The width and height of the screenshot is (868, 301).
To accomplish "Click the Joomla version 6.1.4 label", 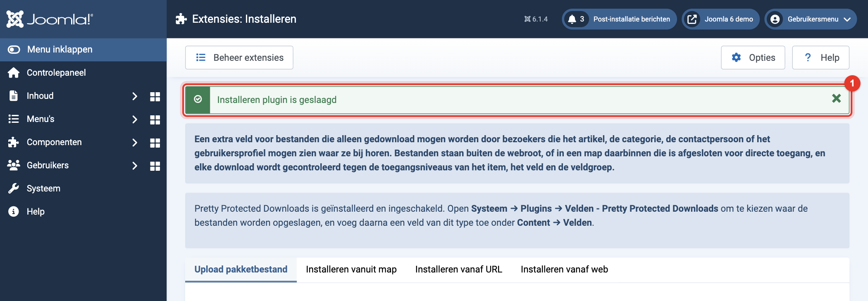I will pos(536,19).
